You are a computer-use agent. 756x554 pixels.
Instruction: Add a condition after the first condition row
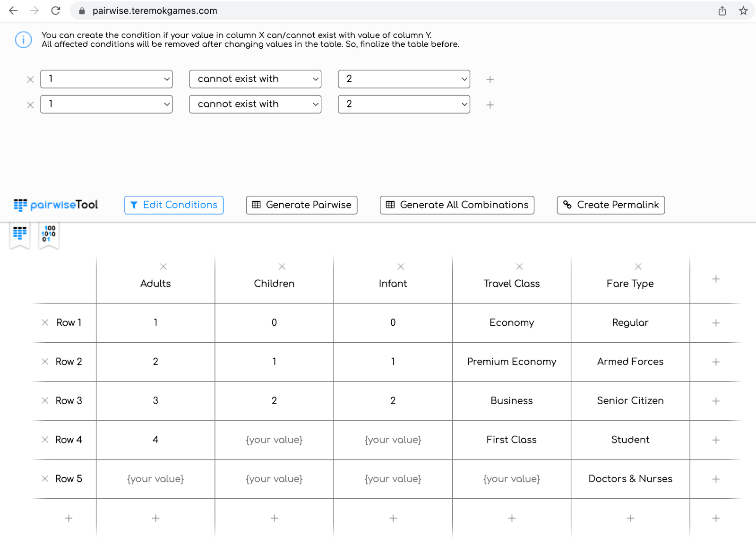coord(490,79)
